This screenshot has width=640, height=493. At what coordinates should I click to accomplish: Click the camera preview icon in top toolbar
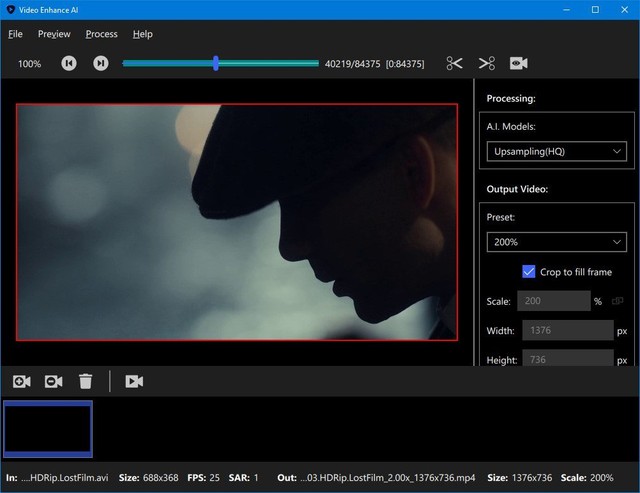click(518, 63)
